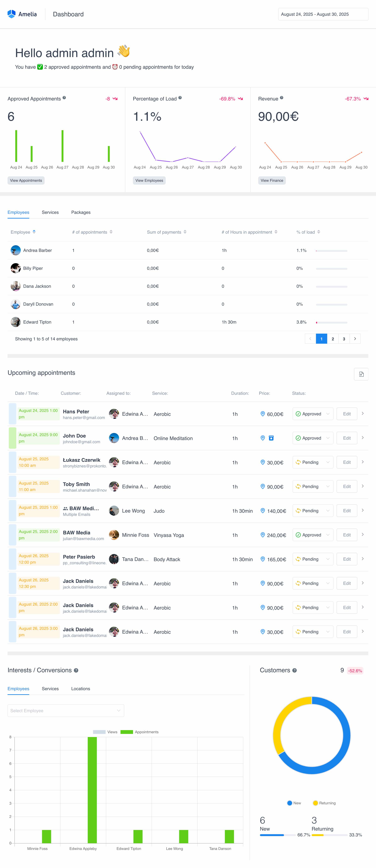
Task: Open help tooltip for Approved Appointments
Action: pos(64,98)
